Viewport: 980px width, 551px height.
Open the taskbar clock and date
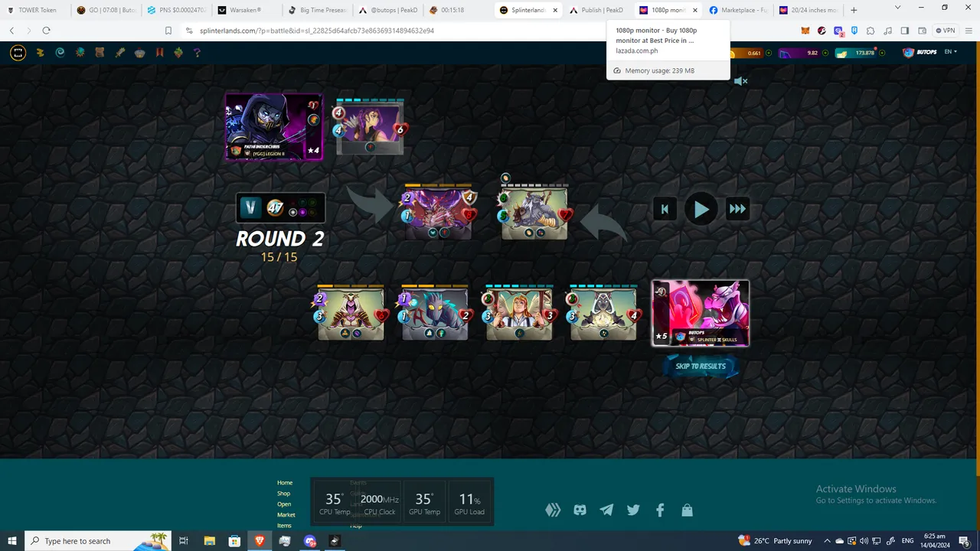tap(934, 541)
